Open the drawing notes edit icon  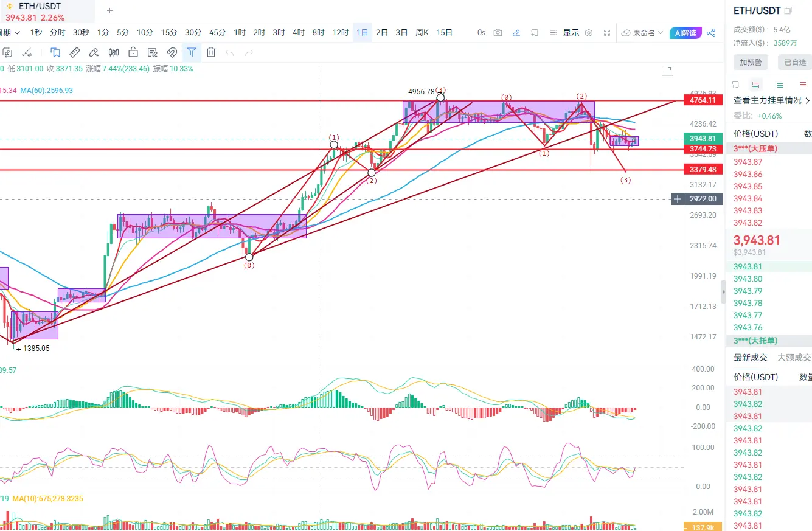point(153,52)
